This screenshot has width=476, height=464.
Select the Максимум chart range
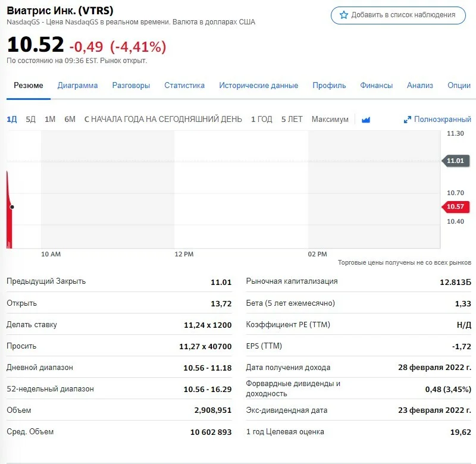click(330, 119)
